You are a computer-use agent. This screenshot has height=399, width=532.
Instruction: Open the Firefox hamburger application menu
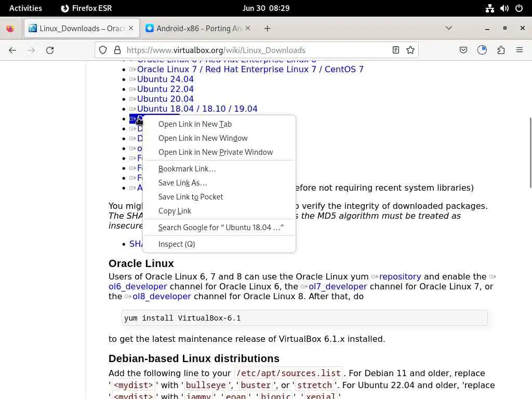(520, 50)
